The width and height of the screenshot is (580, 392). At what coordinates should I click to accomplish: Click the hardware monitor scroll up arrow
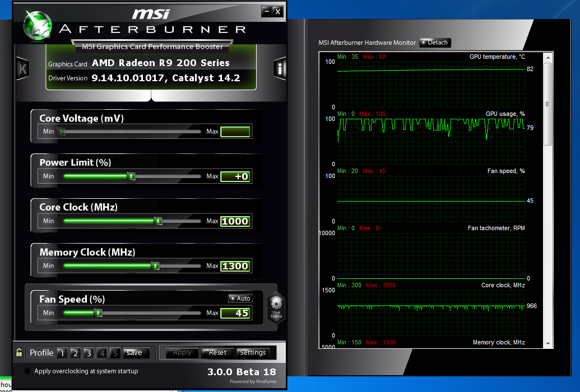coord(548,58)
